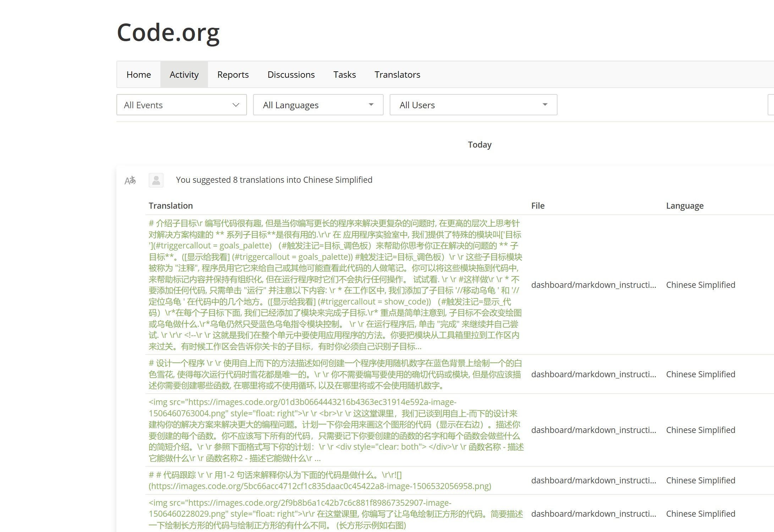Click the user avatar placeholder icon
The width and height of the screenshot is (774, 532).
[156, 180]
